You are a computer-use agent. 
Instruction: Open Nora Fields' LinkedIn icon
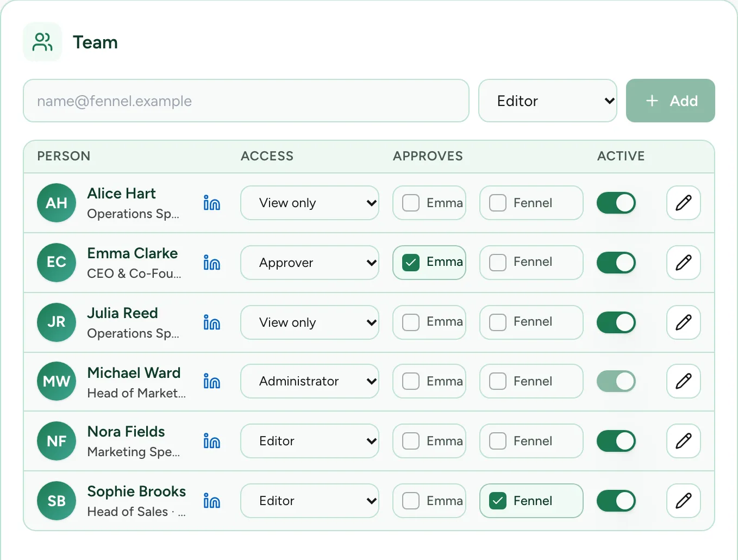(x=211, y=441)
